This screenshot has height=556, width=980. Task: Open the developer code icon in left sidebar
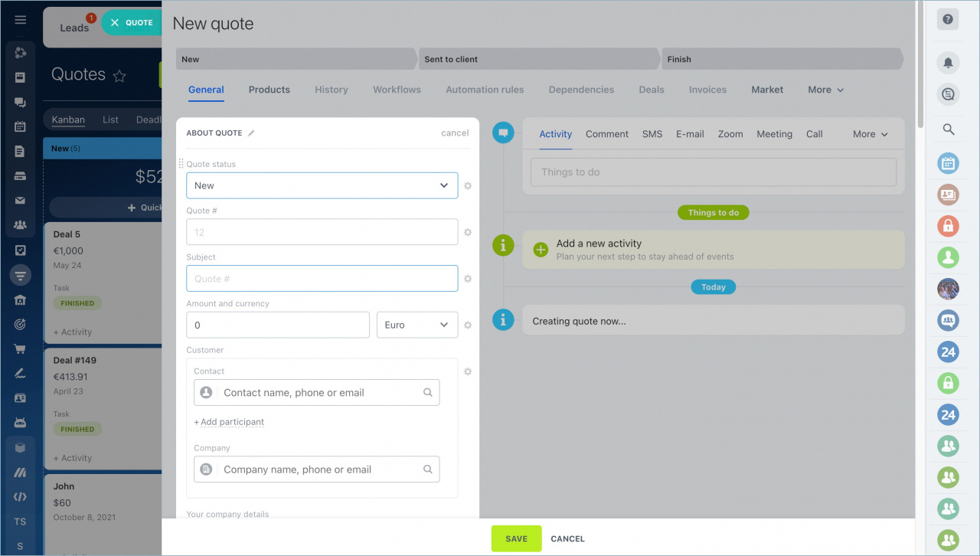(x=21, y=496)
